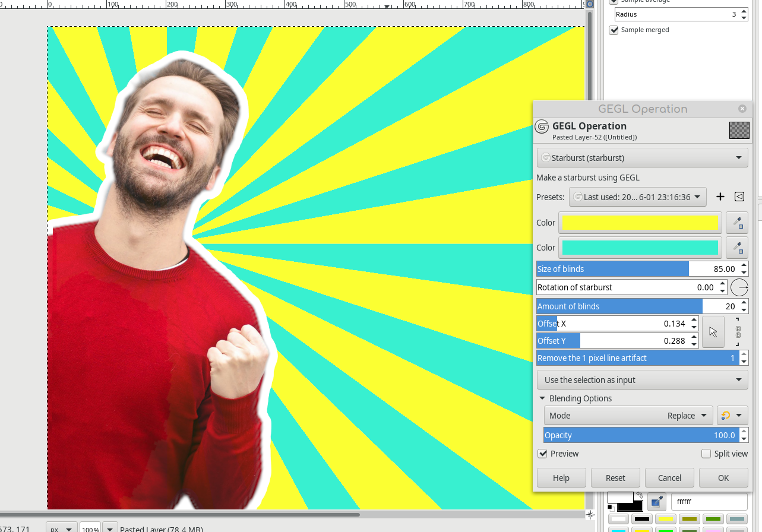
Task: Pick first Color with the eyedropper
Action: point(737,223)
